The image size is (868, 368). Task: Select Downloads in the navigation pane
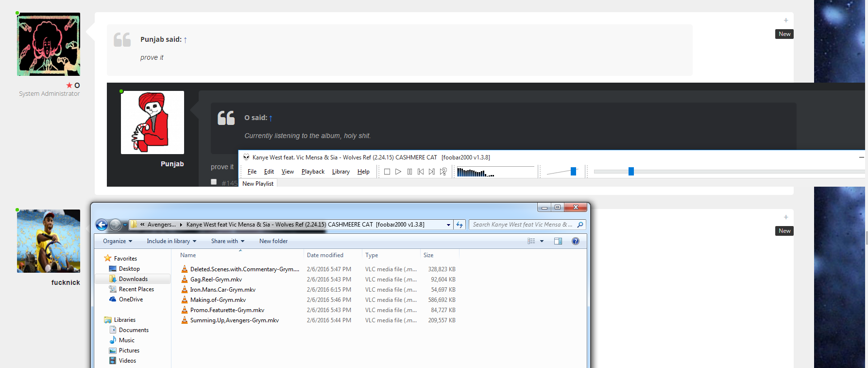pos(133,279)
